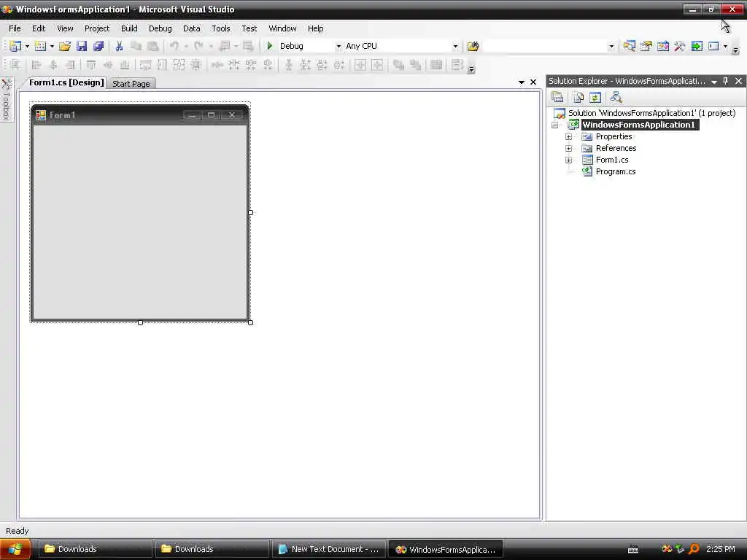This screenshot has width=747, height=560.
Task: Close the active document tab with X
Action: tap(533, 82)
